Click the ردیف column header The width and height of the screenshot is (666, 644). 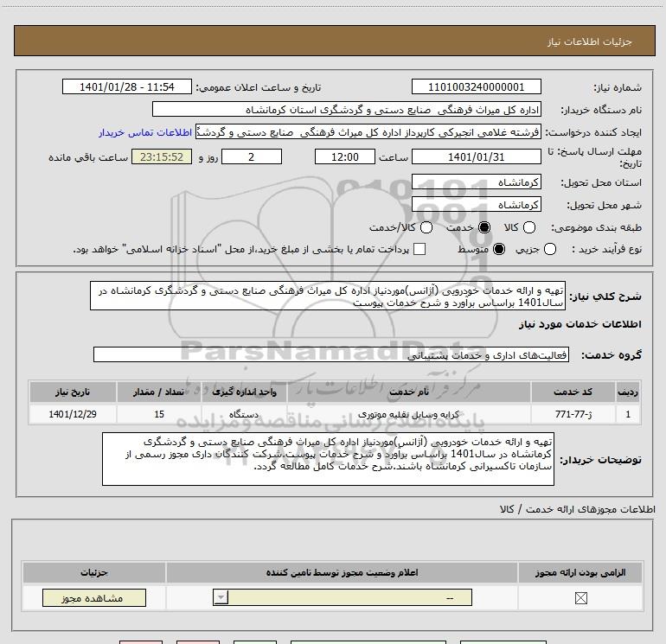pos(628,392)
